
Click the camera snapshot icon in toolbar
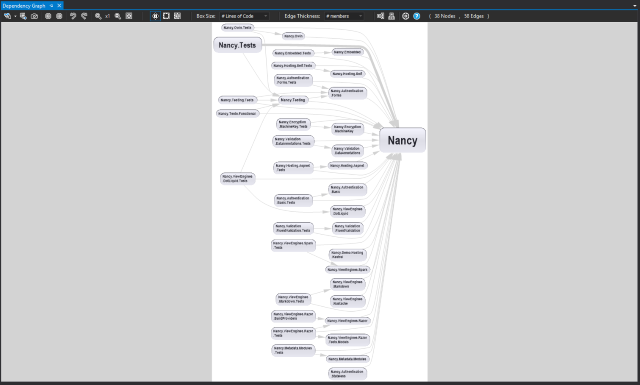35,16
